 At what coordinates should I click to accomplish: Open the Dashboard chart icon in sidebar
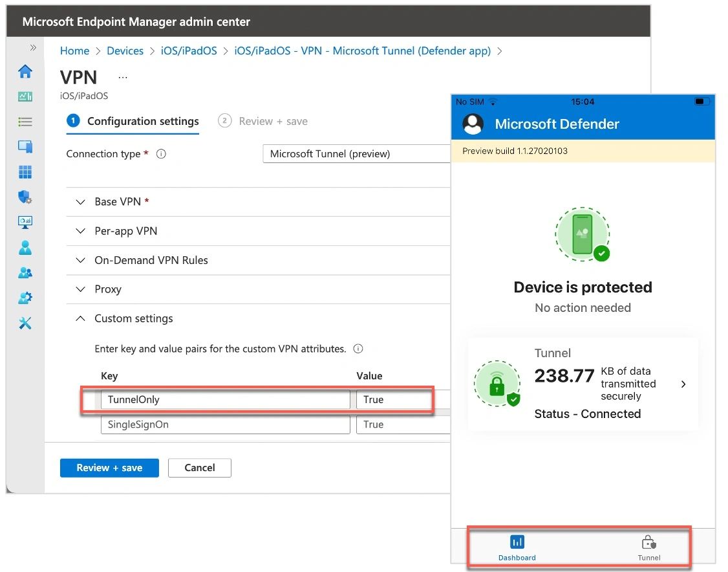point(25,96)
